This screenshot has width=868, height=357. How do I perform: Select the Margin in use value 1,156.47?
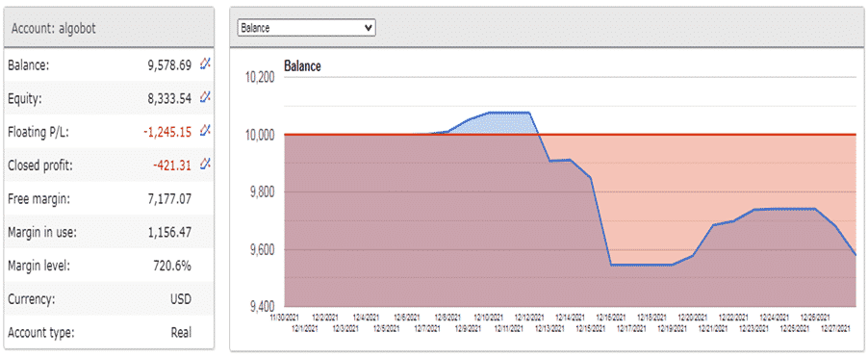click(168, 233)
